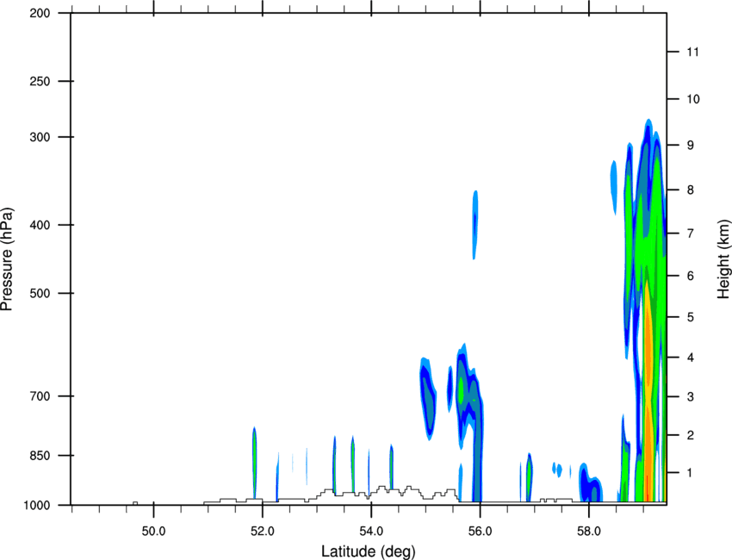Screen dimensions: 732x560
Task: Select the 300 pressure tick label
Action: [40, 137]
